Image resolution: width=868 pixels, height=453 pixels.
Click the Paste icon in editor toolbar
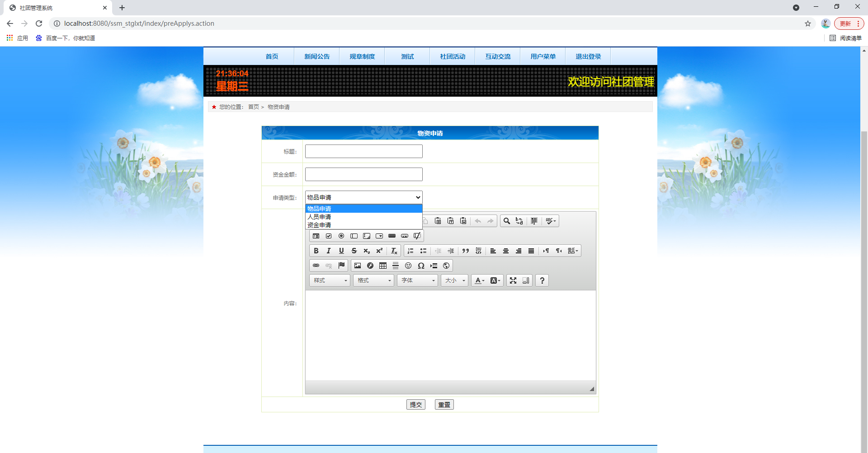[438, 221]
